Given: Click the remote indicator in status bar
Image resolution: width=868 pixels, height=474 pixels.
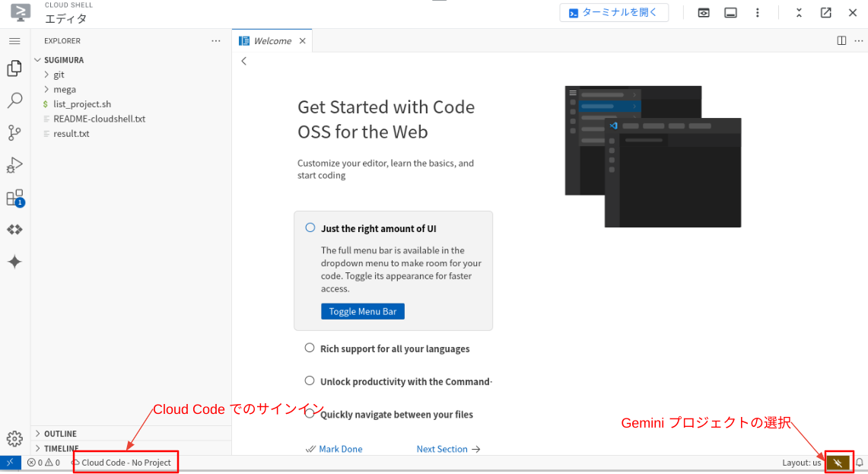Looking at the screenshot, I should click(x=10, y=463).
